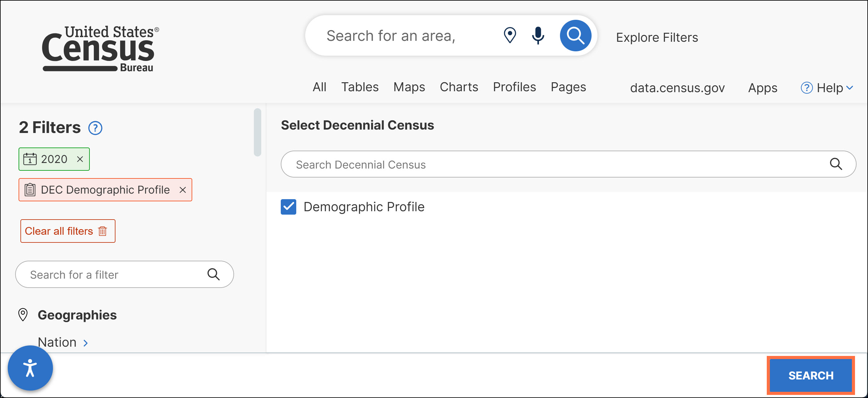Select the Profiles tab

pyautogui.click(x=514, y=87)
